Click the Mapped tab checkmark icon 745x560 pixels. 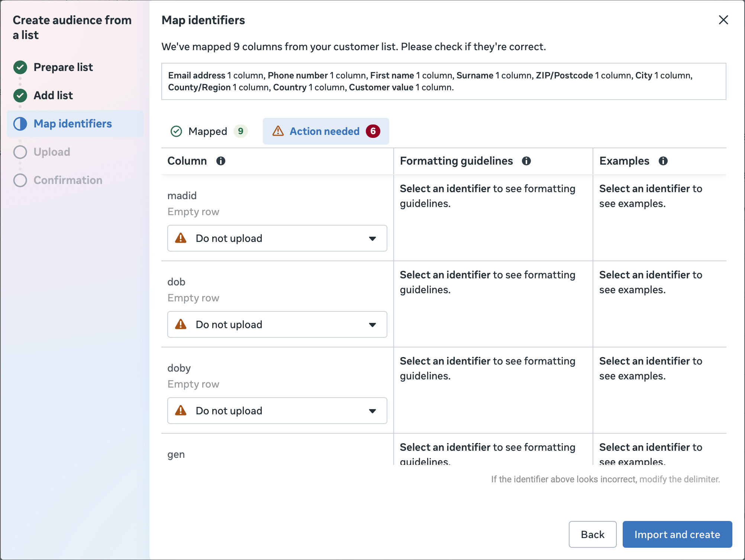pyautogui.click(x=176, y=131)
